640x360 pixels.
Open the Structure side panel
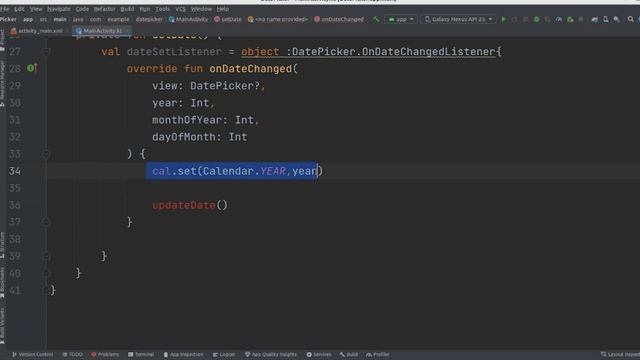(2, 245)
